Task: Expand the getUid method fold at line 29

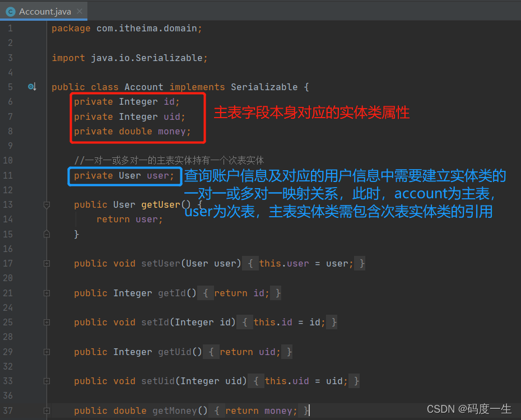Action: point(47,352)
